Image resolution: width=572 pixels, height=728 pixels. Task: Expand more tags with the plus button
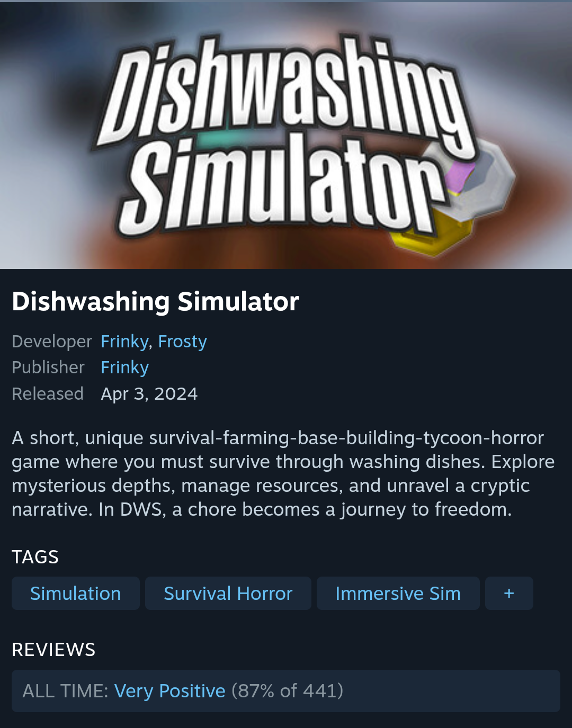click(x=509, y=594)
